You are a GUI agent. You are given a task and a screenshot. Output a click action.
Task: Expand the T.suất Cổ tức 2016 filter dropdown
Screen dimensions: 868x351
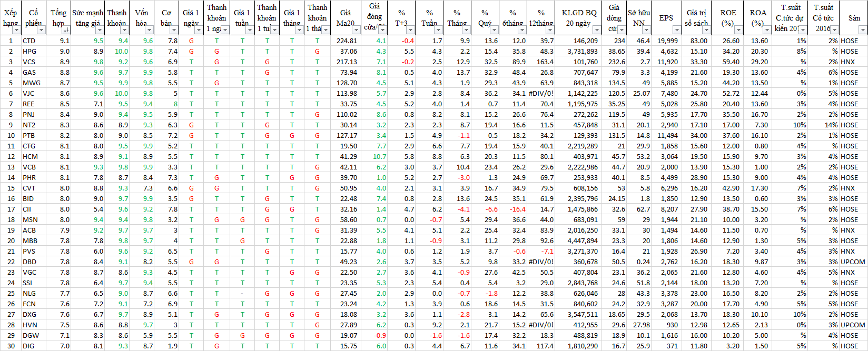(834, 30)
